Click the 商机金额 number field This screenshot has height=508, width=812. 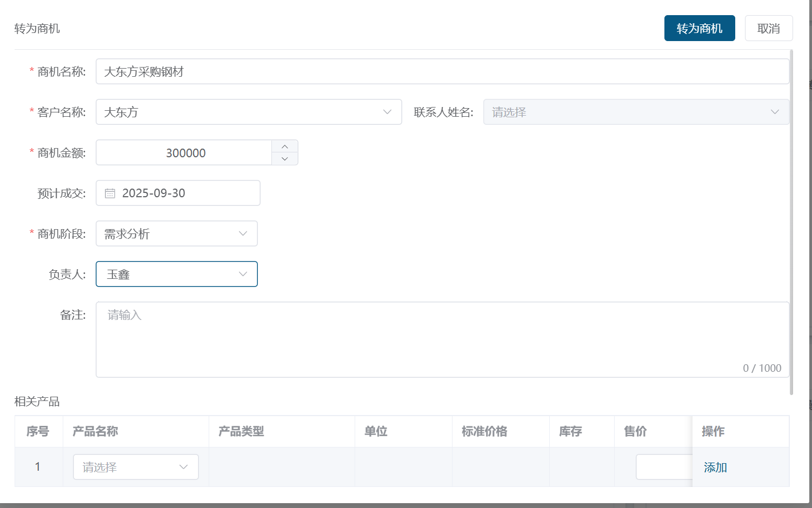(x=184, y=152)
